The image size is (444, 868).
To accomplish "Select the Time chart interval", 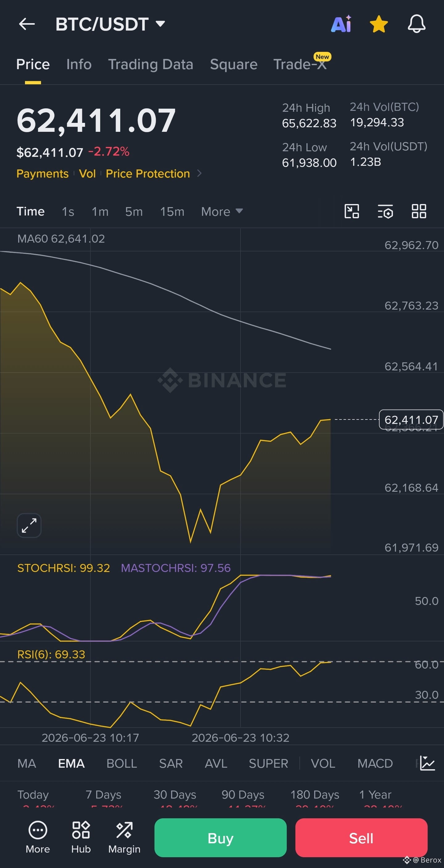I will [x=31, y=211].
